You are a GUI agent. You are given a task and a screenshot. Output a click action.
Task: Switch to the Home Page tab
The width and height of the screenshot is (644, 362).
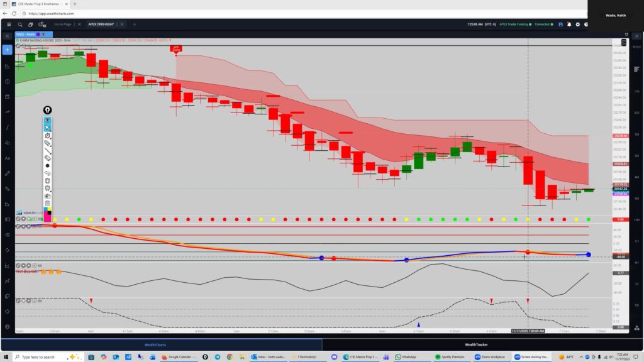point(63,25)
